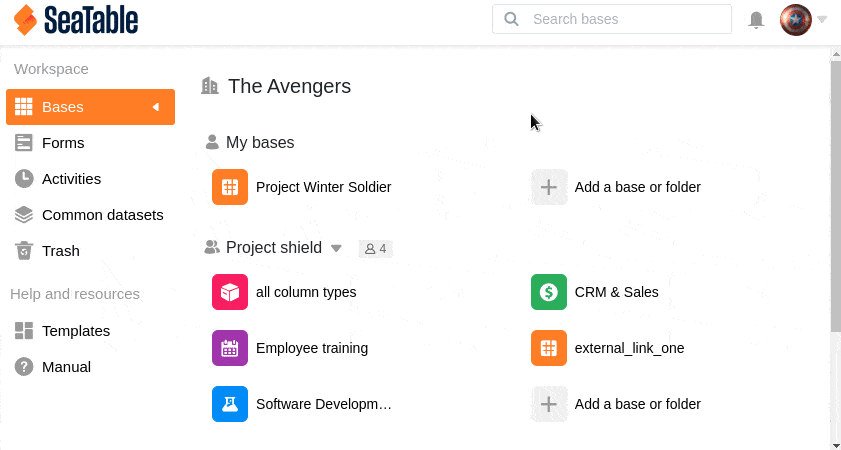841x450 pixels.
Task: Open the all column types base icon
Action: [x=230, y=292]
